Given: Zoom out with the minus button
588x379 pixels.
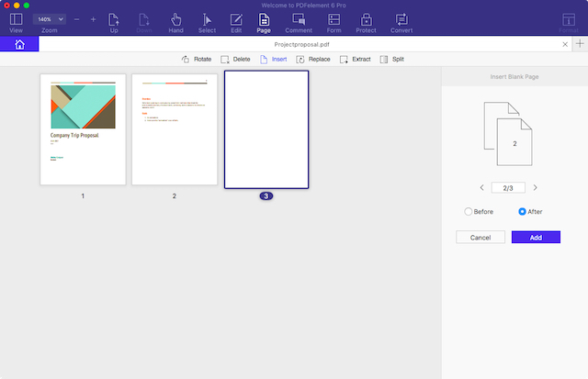Looking at the screenshot, I should tap(76, 19).
